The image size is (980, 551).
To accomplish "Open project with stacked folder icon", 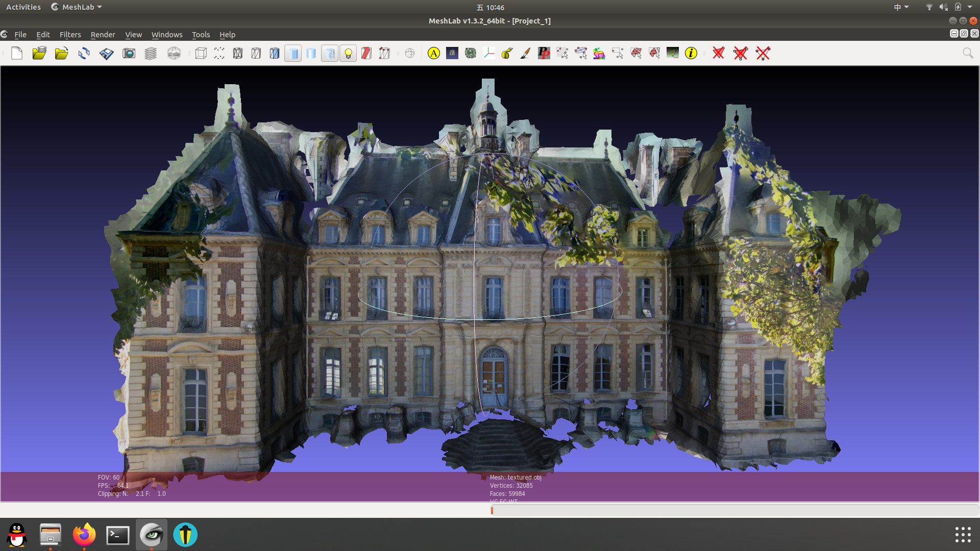I will pyautogui.click(x=39, y=53).
